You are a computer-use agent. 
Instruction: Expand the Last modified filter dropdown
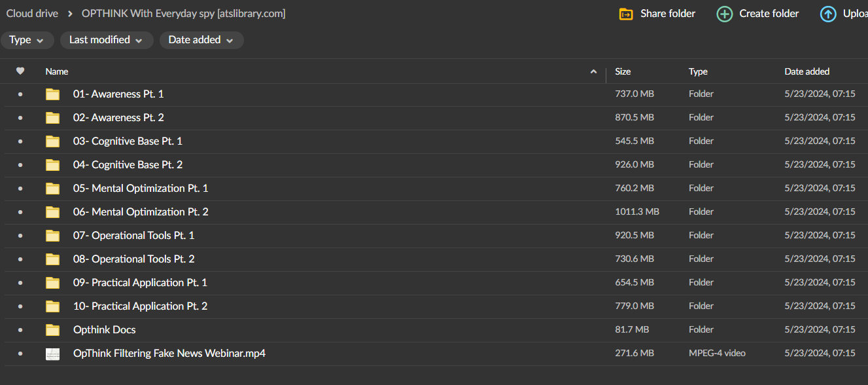[107, 40]
